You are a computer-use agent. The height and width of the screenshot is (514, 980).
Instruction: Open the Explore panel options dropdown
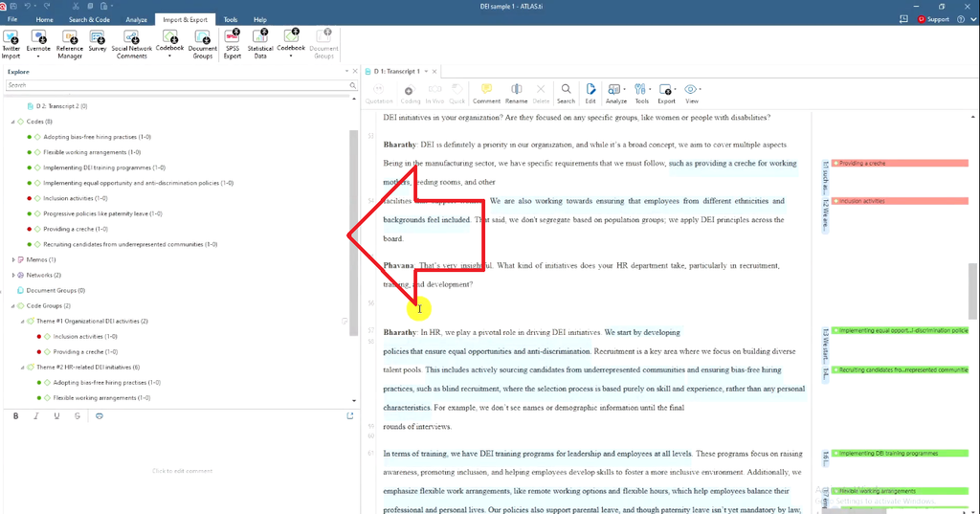coord(346,71)
